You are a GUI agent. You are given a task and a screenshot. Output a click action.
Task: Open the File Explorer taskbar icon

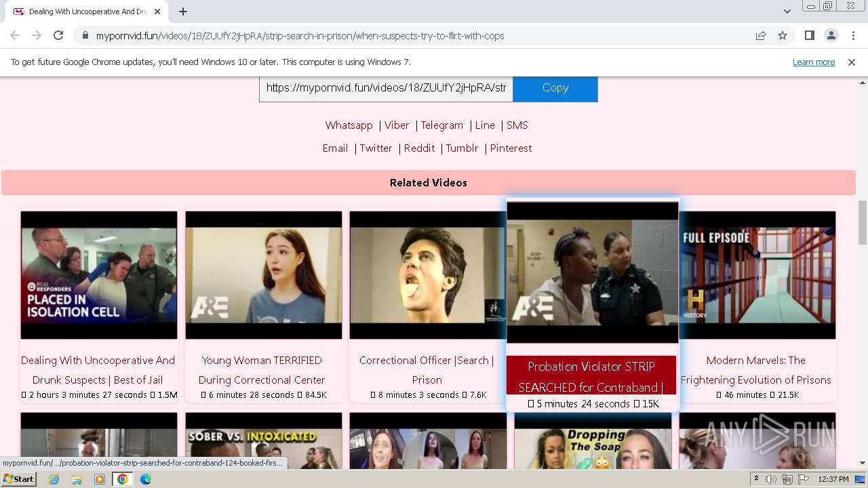click(77, 479)
